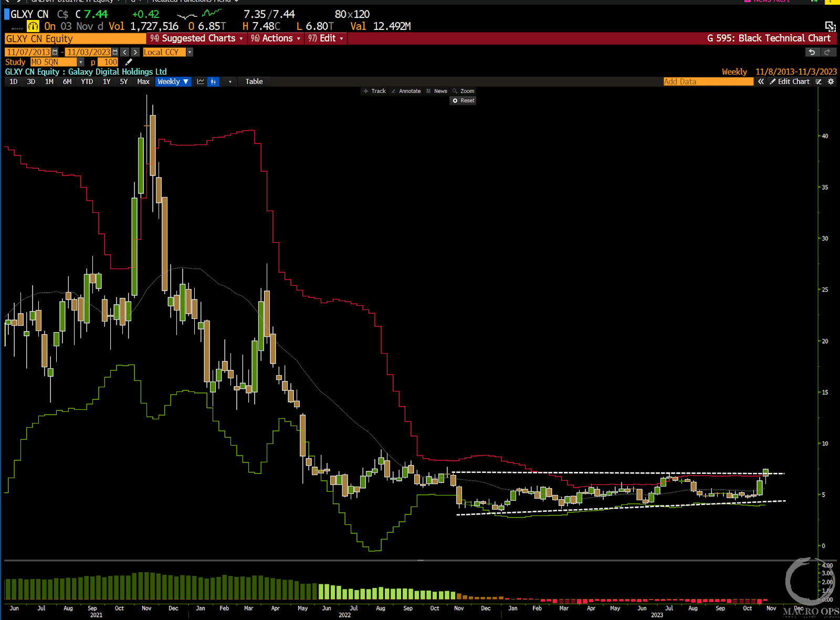Shift date range forward with right arrow

pyautogui.click(x=135, y=52)
